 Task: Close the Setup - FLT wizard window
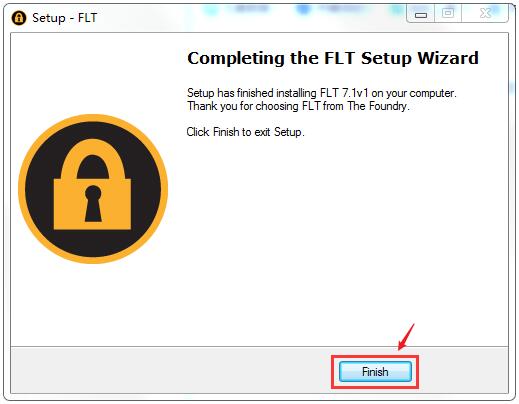tap(485, 14)
